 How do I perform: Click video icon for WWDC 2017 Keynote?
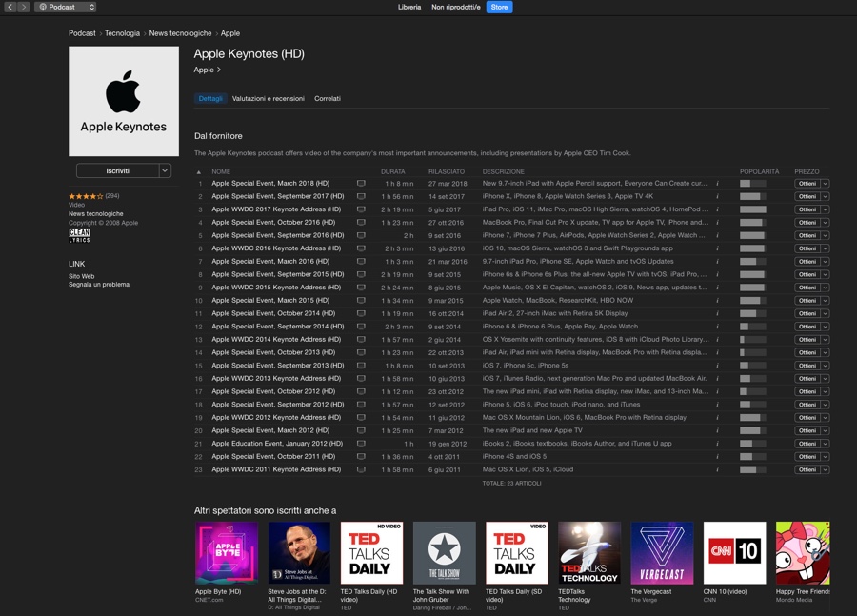coord(361,209)
